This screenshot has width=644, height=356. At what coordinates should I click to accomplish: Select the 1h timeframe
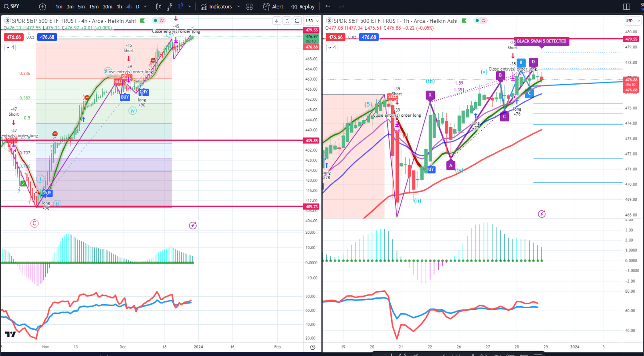click(x=119, y=7)
